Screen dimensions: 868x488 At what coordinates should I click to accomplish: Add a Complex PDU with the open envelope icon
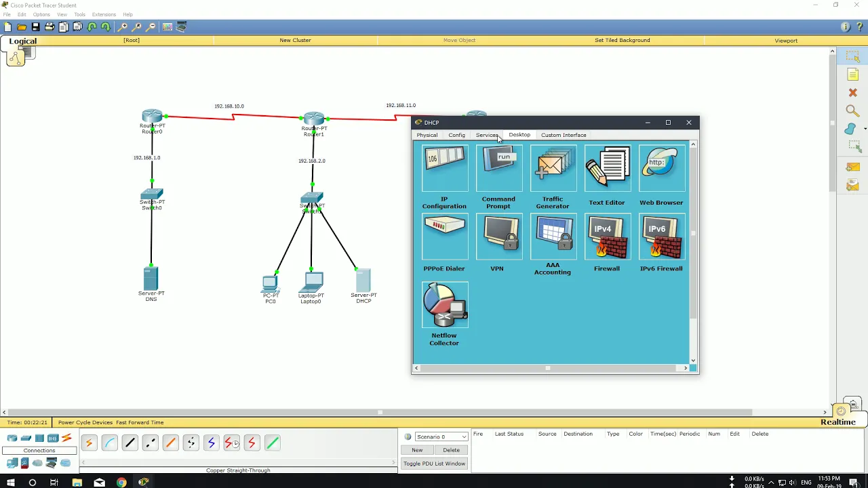[853, 185]
